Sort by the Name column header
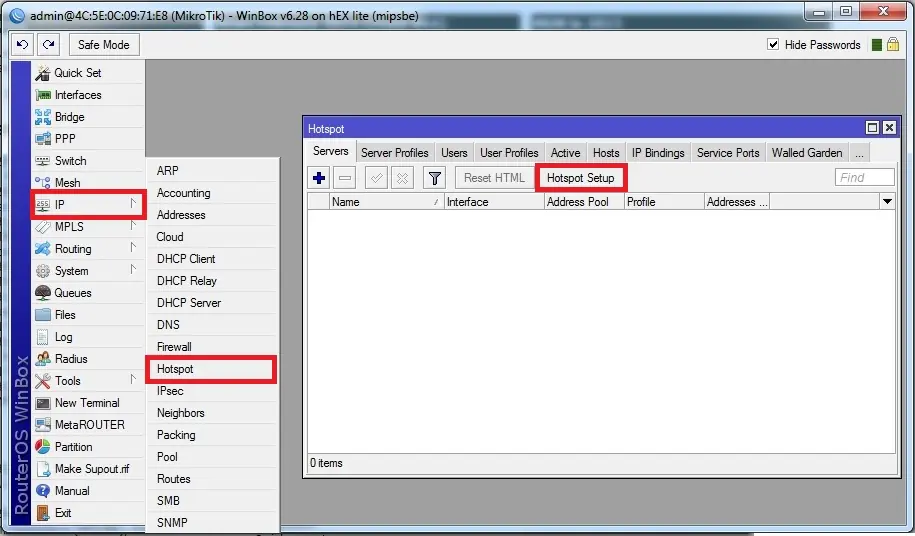915x536 pixels. pyautogui.click(x=386, y=202)
